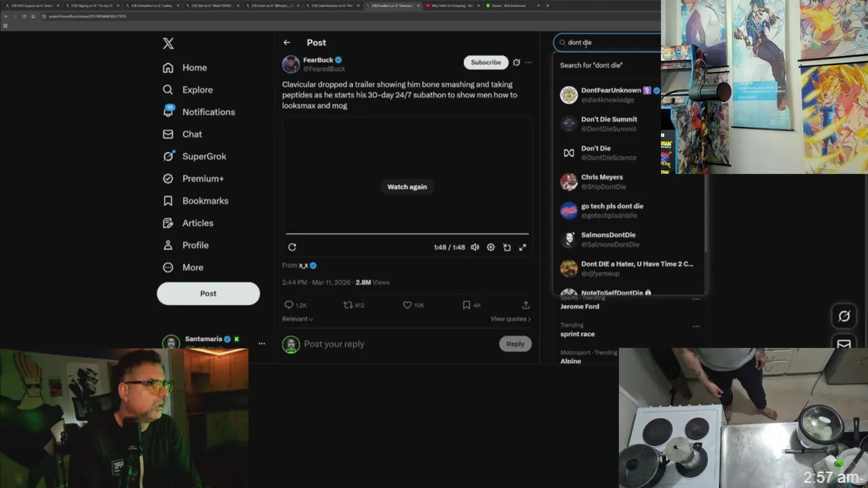Open video settings gear

(491, 247)
